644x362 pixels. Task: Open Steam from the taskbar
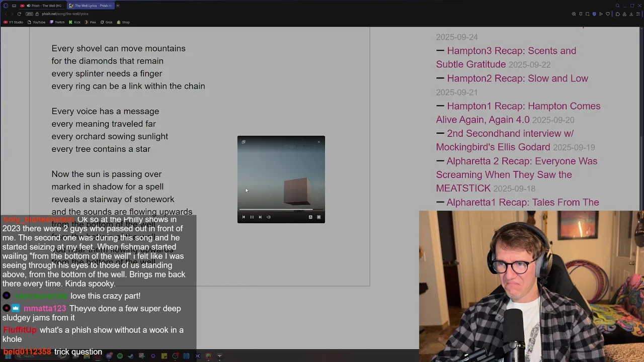[x=131, y=356]
